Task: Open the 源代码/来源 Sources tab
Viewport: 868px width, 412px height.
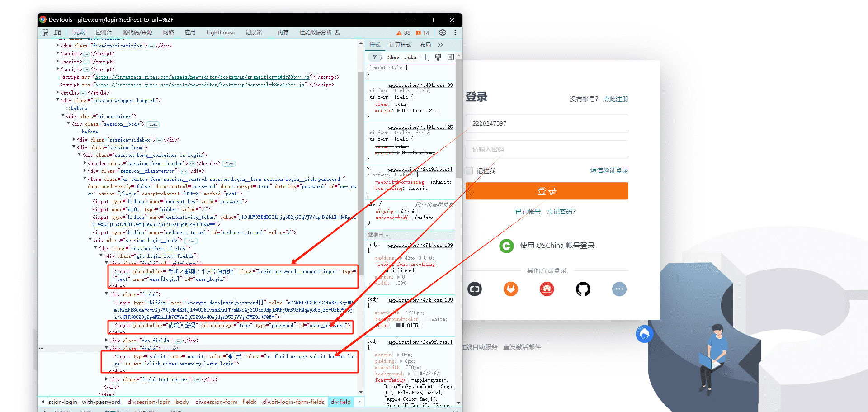Action: point(137,33)
